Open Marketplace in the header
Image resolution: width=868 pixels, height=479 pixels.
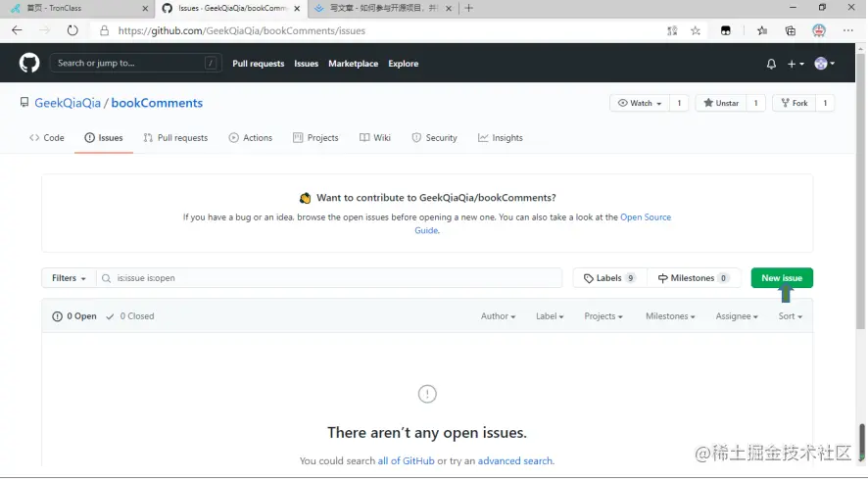coord(354,64)
